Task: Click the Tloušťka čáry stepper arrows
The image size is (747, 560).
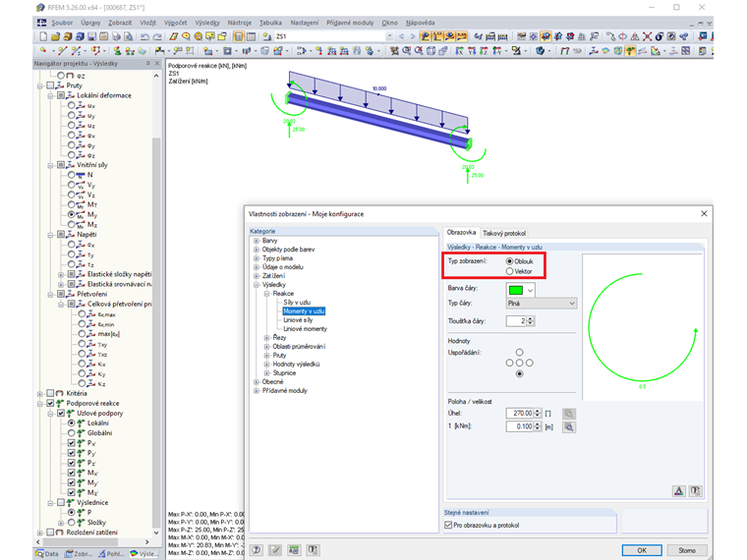Action: [531, 321]
